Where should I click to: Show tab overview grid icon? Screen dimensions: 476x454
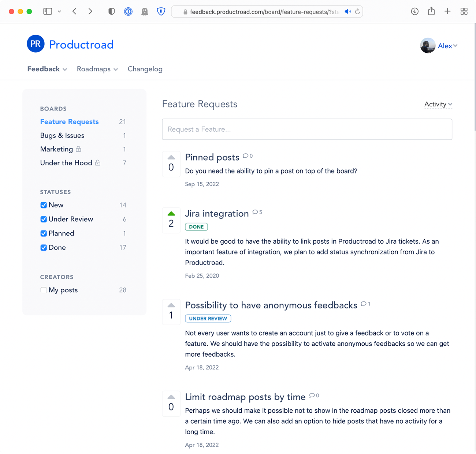pos(464,11)
